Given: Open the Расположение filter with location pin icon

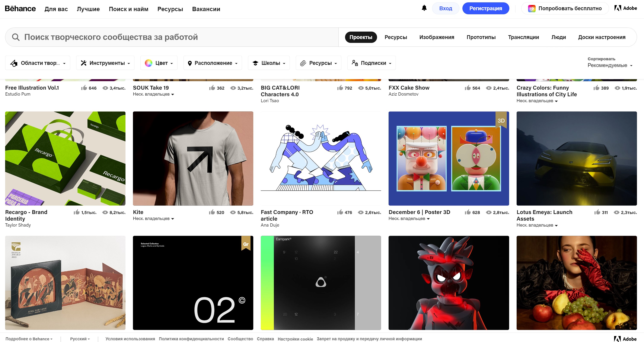Looking at the screenshot, I should click(212, 63).
